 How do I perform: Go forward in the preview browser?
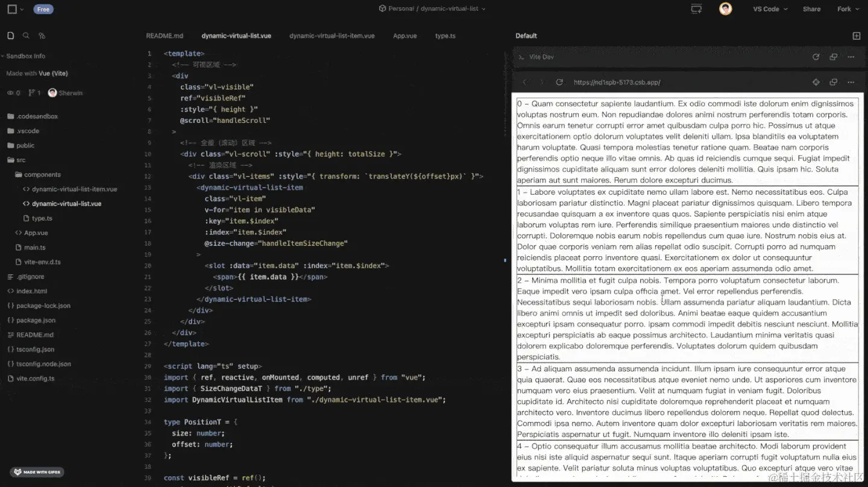point(542,82)
